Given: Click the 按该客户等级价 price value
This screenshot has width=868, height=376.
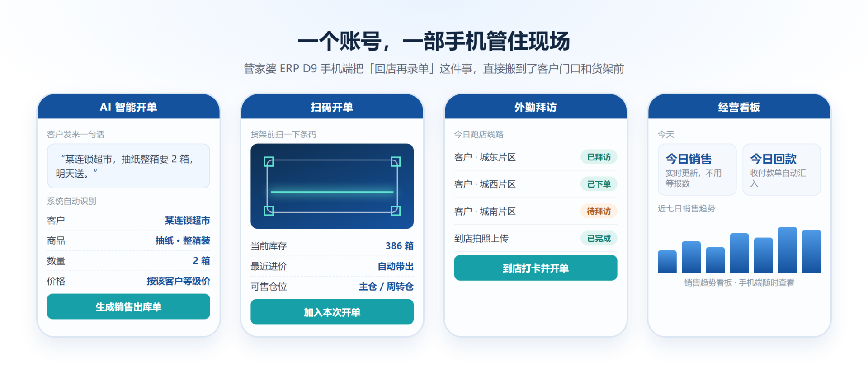Looking at the screenshot, I should click(x=178, y=281).
